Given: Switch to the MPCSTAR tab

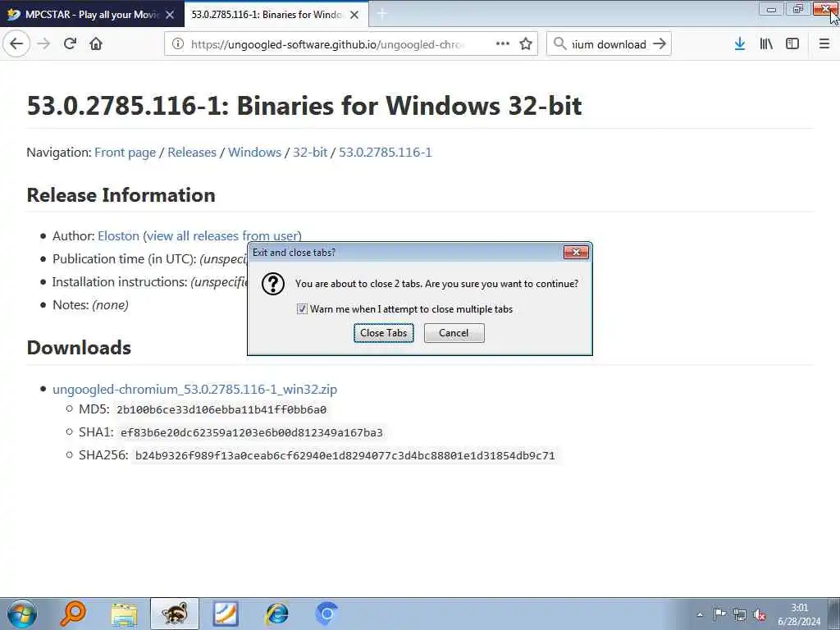Looking at the screenshot, I should [x=92, y=14].
